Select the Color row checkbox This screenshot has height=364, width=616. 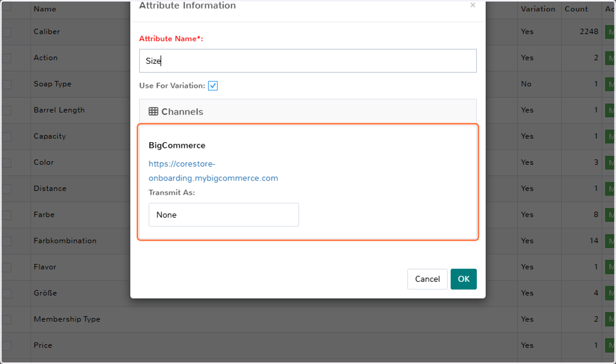6,163
